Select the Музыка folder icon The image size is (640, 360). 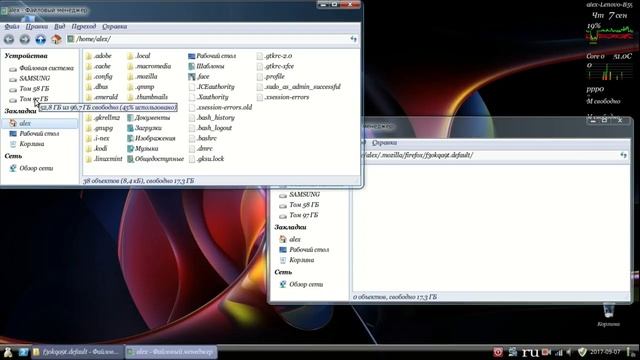pyautogui.click(x=130, y=149)
